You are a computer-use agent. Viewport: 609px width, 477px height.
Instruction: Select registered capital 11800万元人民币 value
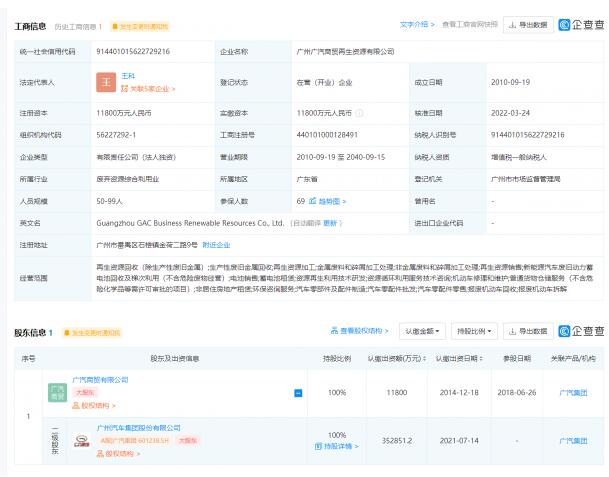(124, 113)
